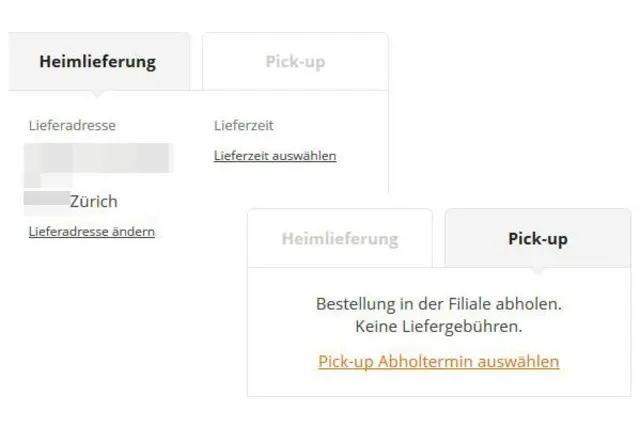Click the Lieferadresse ändern link

91,232
